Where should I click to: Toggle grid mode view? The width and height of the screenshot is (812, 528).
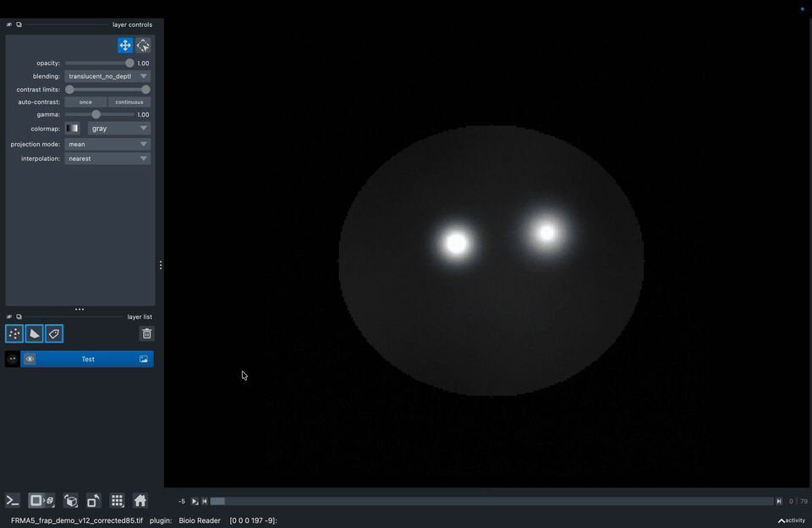coord(117,501)
